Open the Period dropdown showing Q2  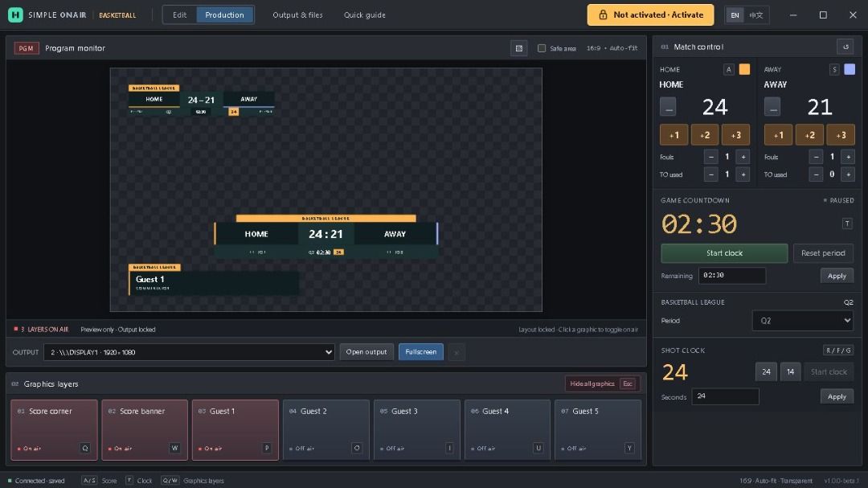click(x=802, y=321)
